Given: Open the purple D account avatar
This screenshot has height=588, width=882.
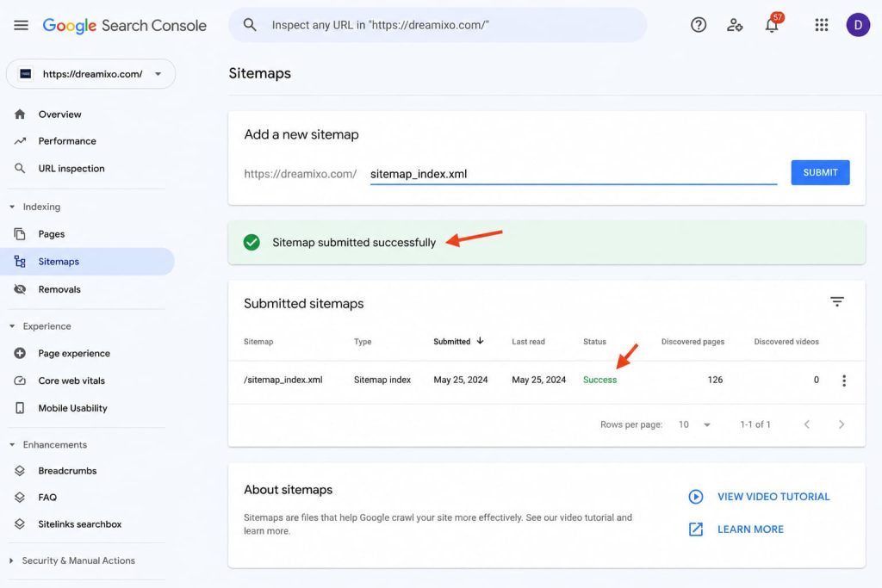Looking at the screenshot, I should tap(858, 25).
